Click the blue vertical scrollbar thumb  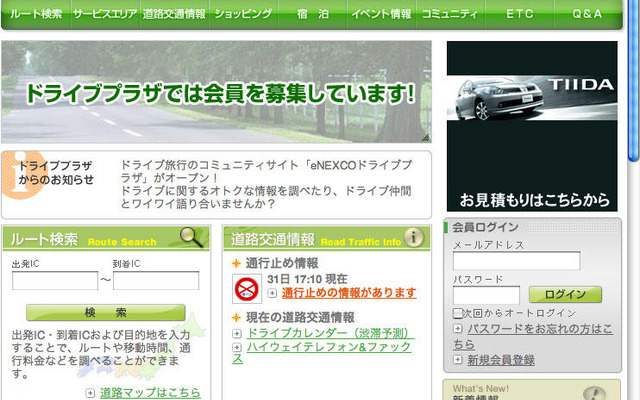634,80
